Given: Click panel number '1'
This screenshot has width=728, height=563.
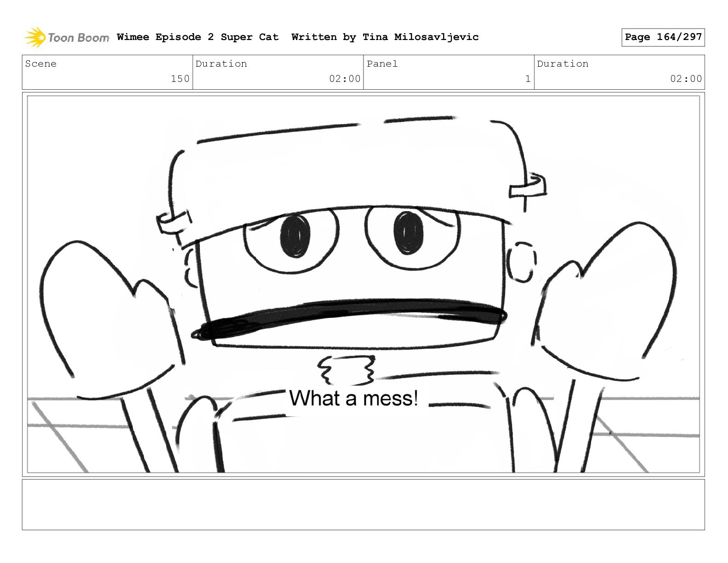Looking at the screenshot, I should click(528, 79).
